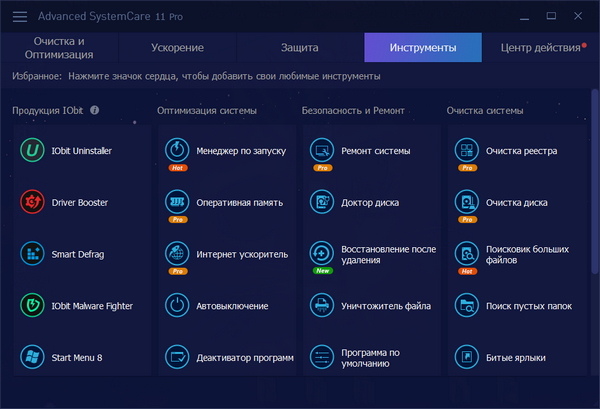Open the Ускорение tab
The height and width of the screenshot is (409, 600).
178,48
